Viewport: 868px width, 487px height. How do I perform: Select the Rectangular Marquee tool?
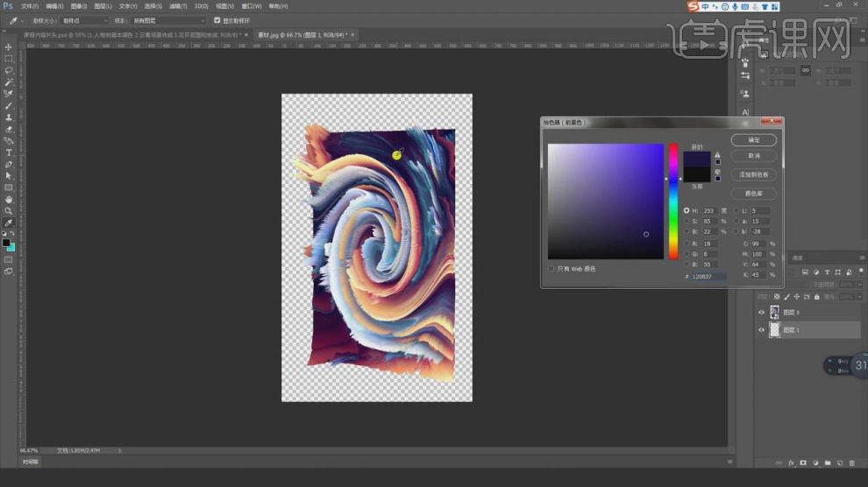click(9, 58)
